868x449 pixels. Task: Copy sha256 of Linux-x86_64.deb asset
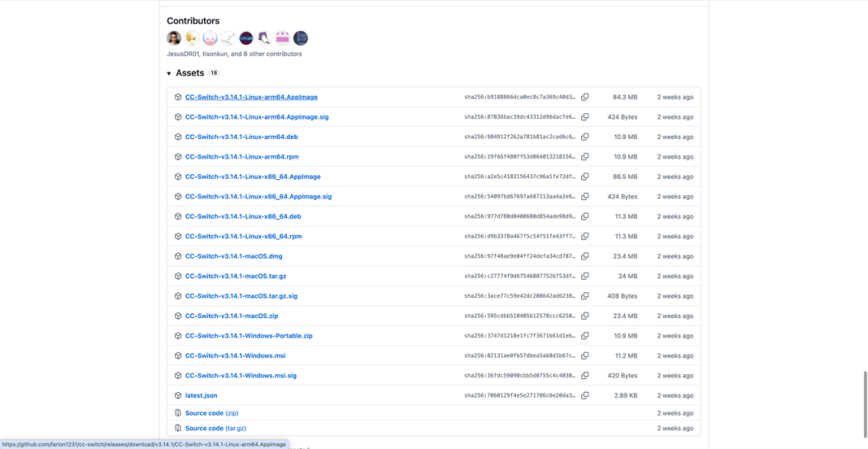coord(584,216)
